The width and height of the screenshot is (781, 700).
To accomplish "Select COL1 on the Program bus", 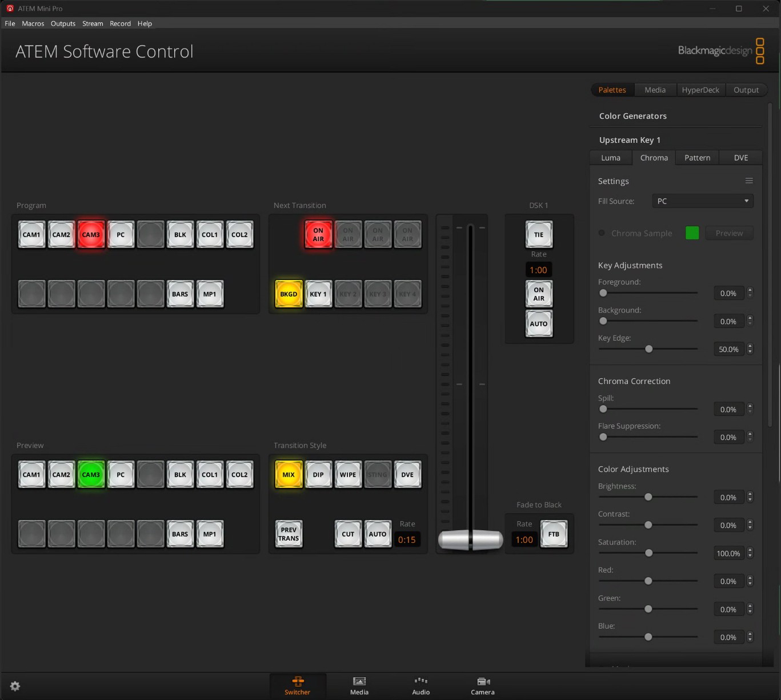I will tap(210, 235).
